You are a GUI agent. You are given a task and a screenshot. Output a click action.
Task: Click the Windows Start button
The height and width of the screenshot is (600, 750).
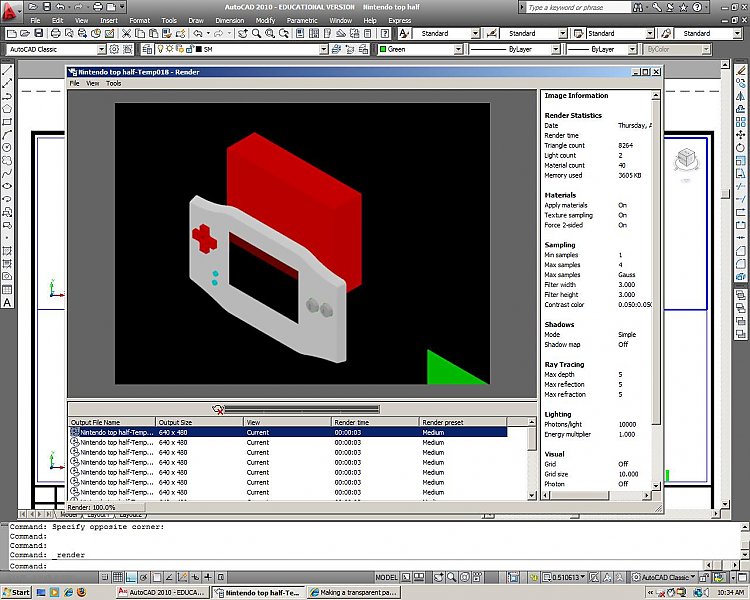coord(16,592)
